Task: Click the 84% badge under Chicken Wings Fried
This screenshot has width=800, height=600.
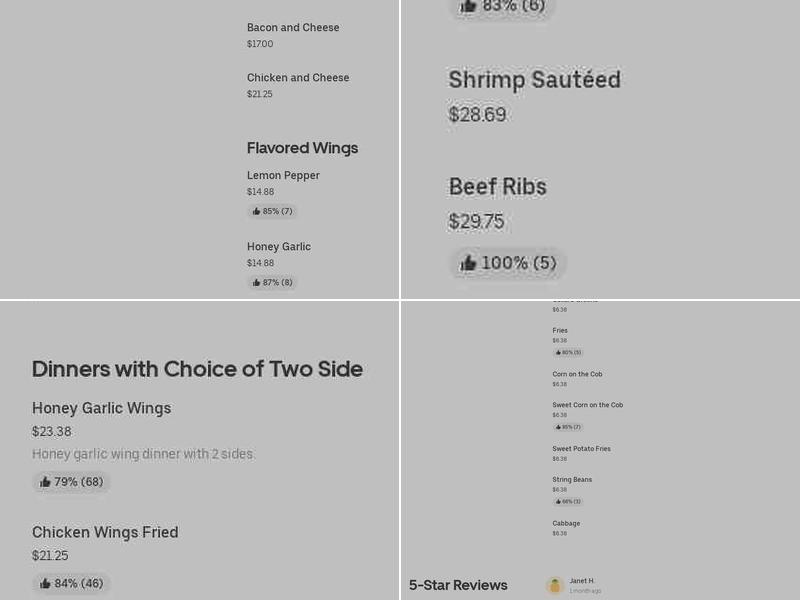Action: [71, 583]
